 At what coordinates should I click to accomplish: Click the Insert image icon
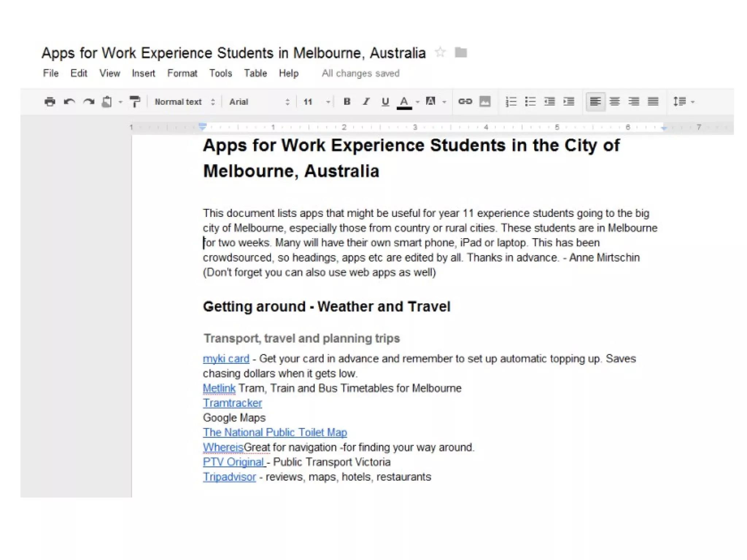pos(485,101)
